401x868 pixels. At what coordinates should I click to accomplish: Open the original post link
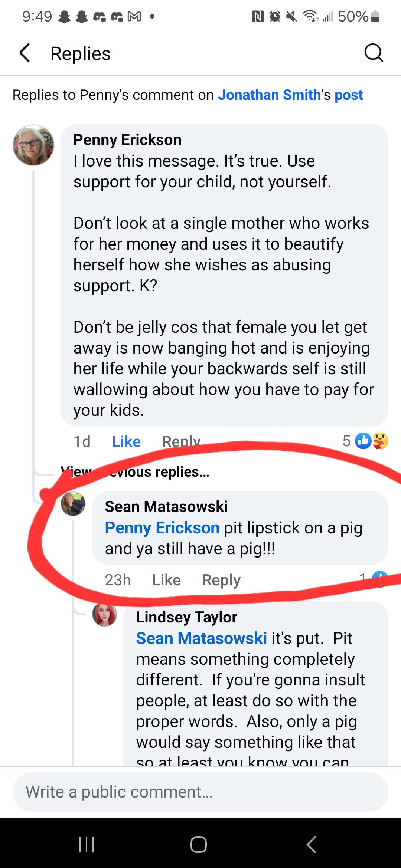349,95
